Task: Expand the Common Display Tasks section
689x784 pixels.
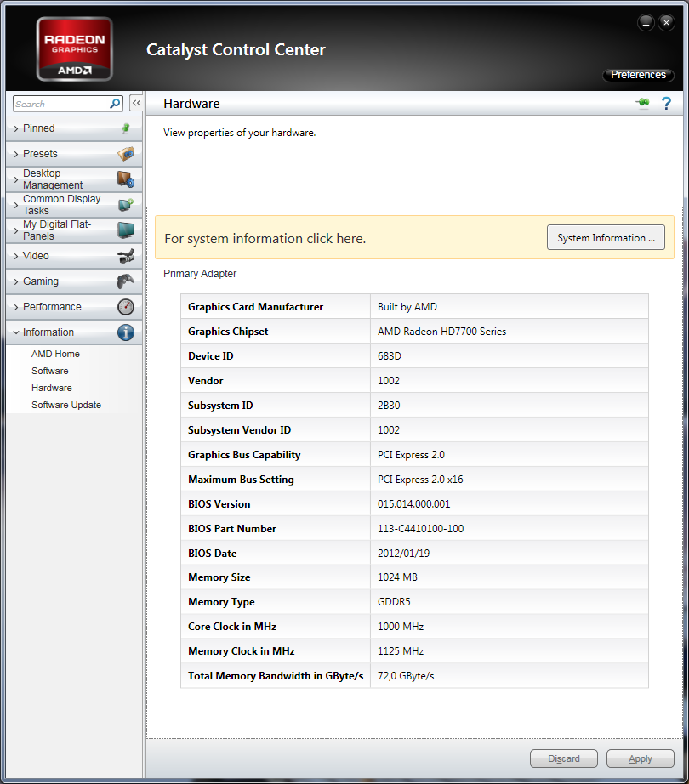Action: pos(74,205)
